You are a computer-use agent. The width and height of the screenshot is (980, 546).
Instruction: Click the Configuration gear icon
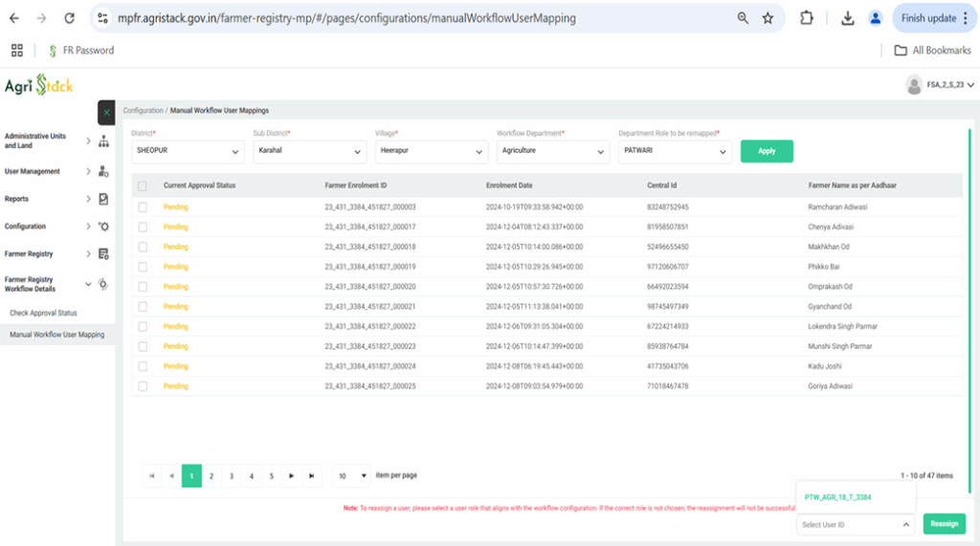pos(103,227)
